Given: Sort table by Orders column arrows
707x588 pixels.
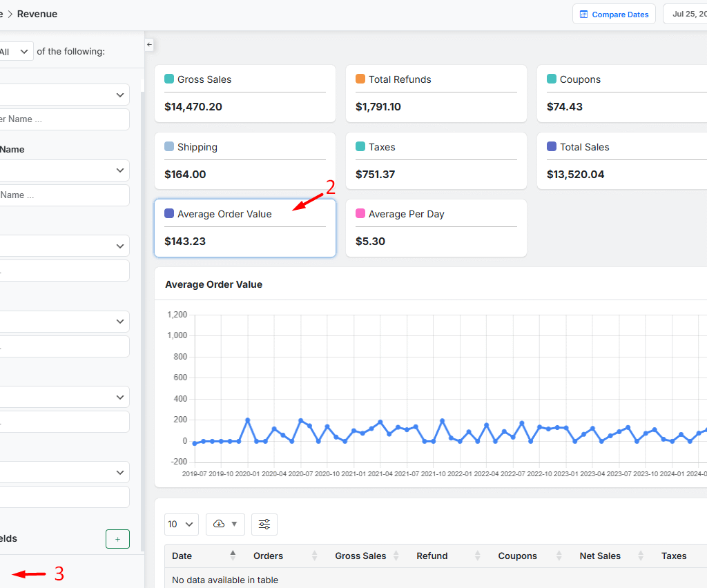Looking at the screenshot, I should click(314, 556).
